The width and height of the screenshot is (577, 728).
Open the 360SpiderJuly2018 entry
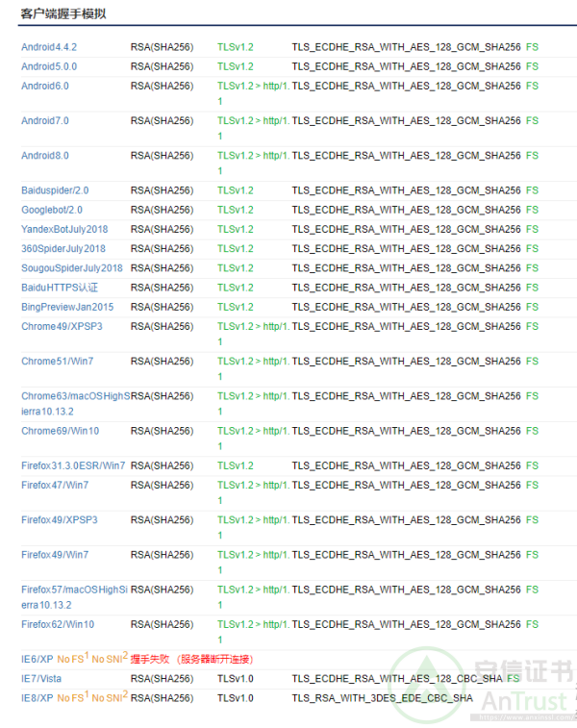pyautogui.click(x=63, y=248)
